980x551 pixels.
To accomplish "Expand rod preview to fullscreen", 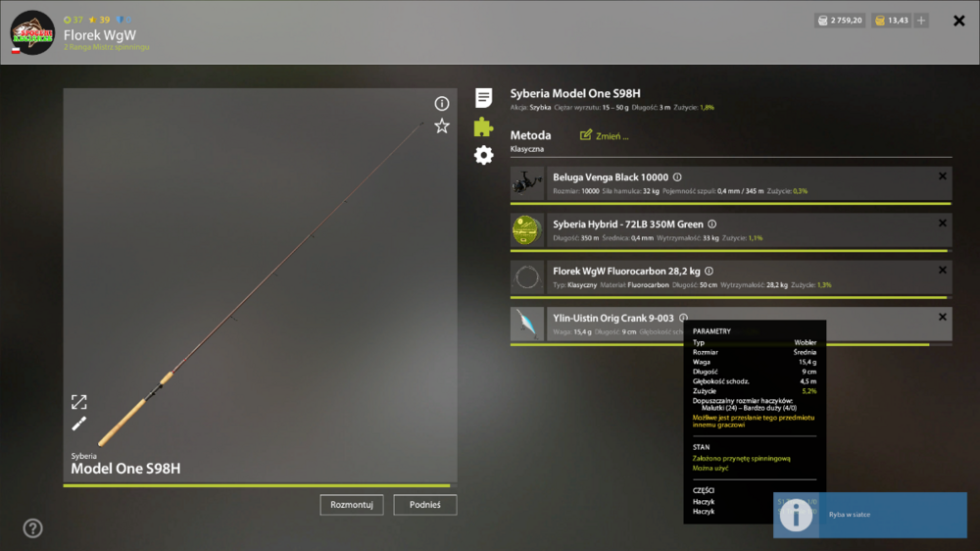I will [78, 402].
